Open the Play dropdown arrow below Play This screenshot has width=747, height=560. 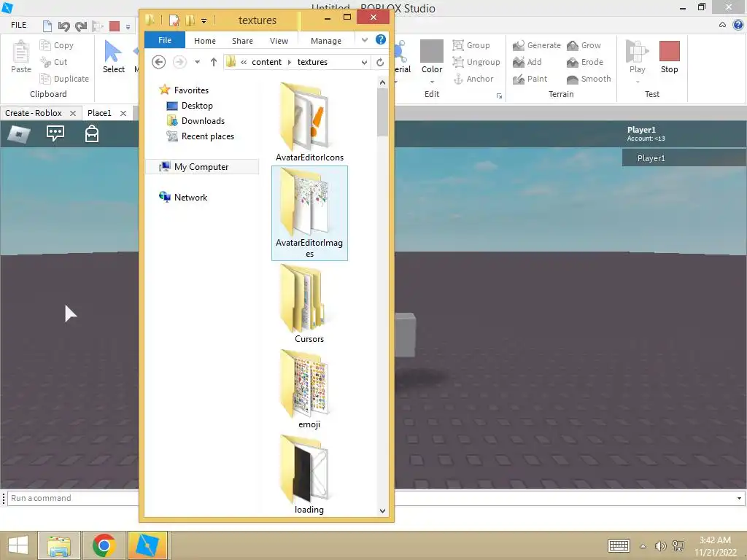click(x=638, y=82)
